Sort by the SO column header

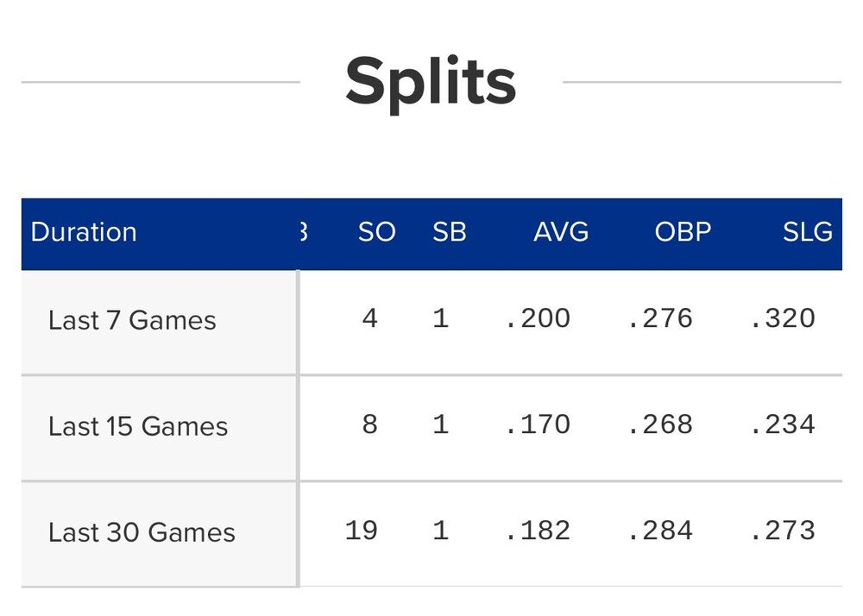click(376, 232)
